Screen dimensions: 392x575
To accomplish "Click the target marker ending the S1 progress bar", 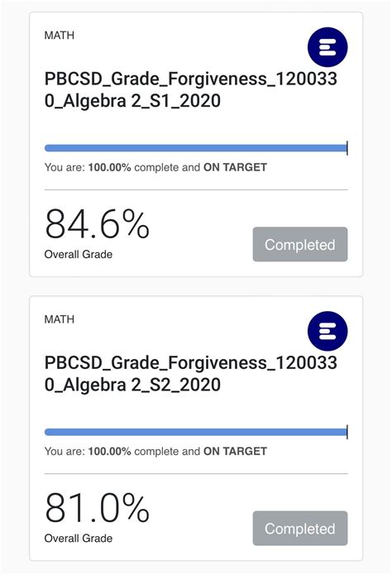I will click(347, 148).
